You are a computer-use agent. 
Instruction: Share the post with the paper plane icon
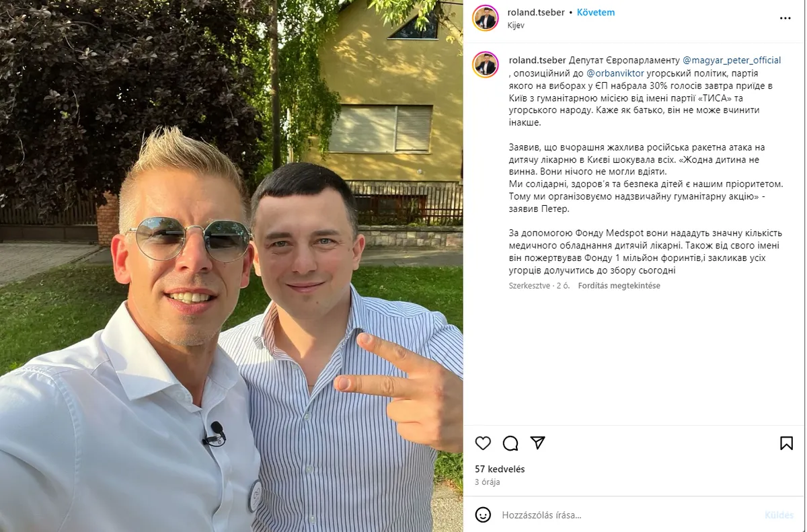coord(537,443)
